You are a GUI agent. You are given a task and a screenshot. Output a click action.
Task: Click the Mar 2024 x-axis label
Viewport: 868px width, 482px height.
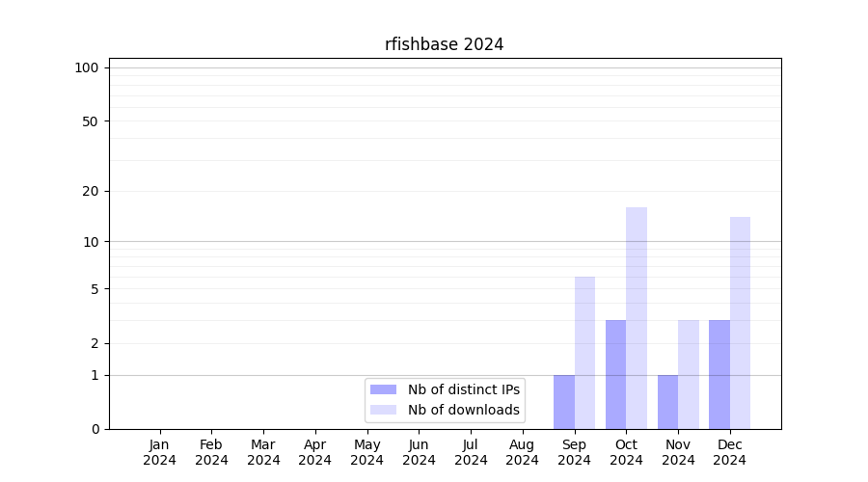(263, 452)
